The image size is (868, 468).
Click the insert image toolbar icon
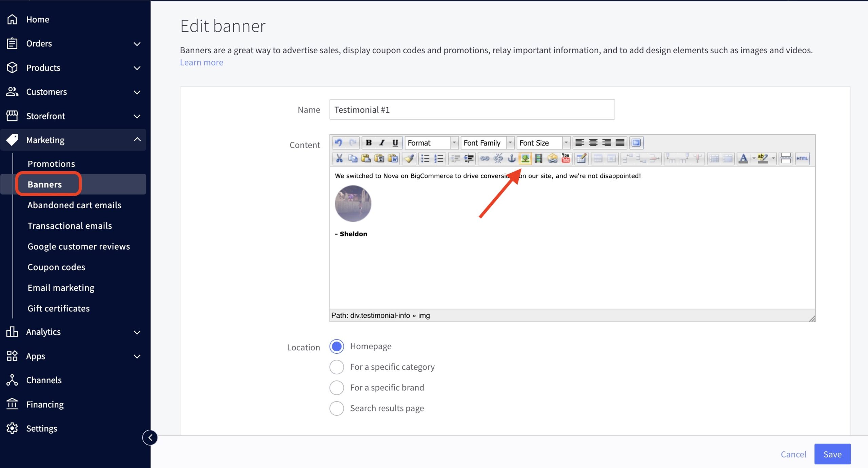click(525, 158)
